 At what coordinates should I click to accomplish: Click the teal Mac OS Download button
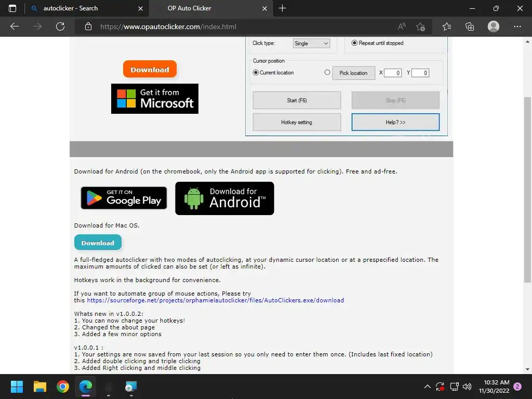pyautogui.click(x=98, y=243)
